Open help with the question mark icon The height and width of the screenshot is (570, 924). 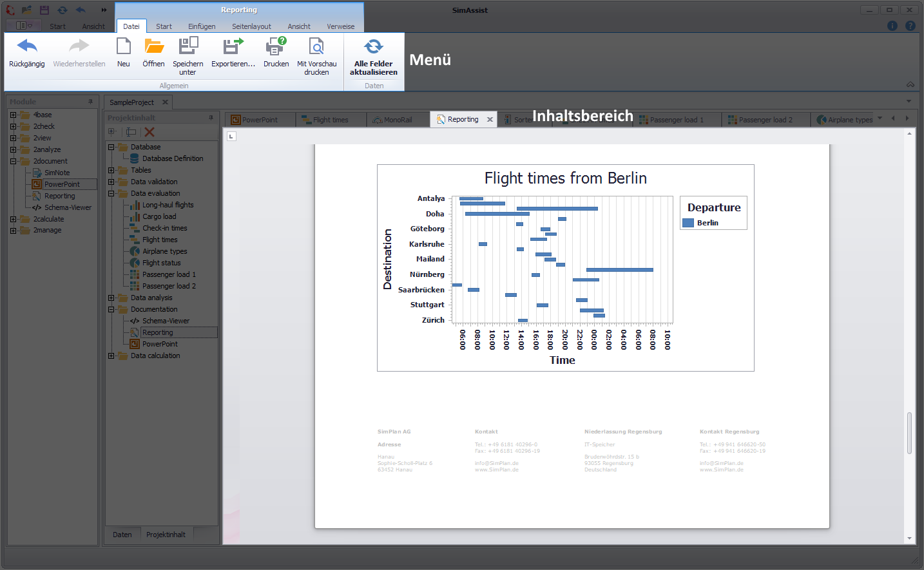[x=910, y=26]
